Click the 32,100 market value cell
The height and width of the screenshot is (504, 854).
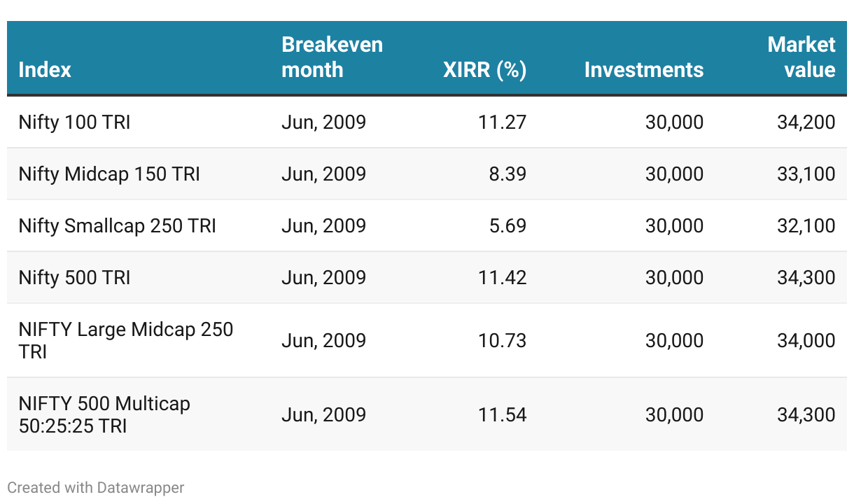pos(806,226)
